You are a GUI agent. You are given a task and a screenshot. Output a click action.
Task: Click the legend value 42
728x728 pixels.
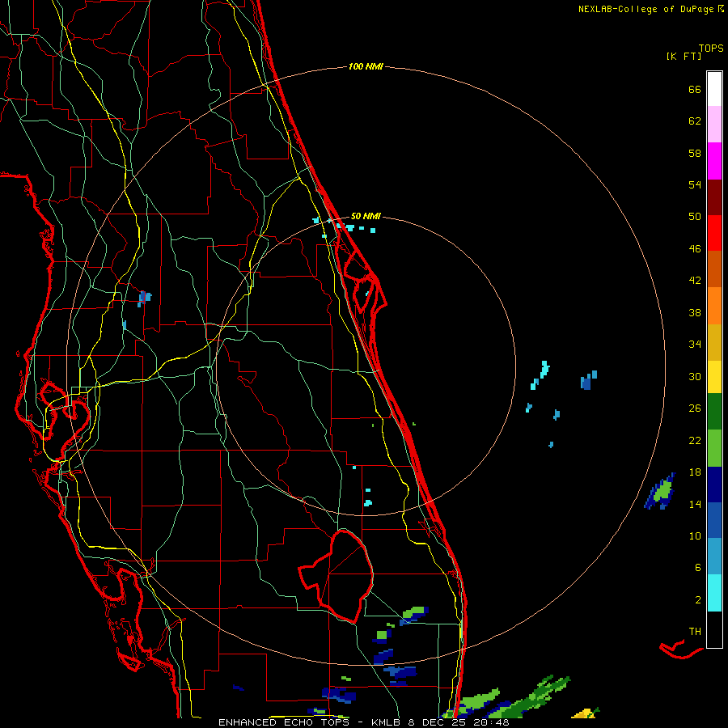click(695, 280)
